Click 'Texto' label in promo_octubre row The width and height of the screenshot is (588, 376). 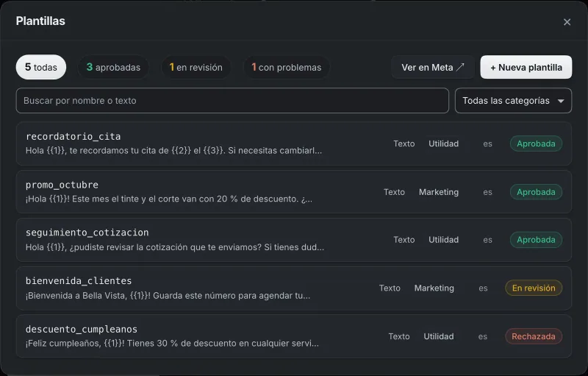click(394, 192)
